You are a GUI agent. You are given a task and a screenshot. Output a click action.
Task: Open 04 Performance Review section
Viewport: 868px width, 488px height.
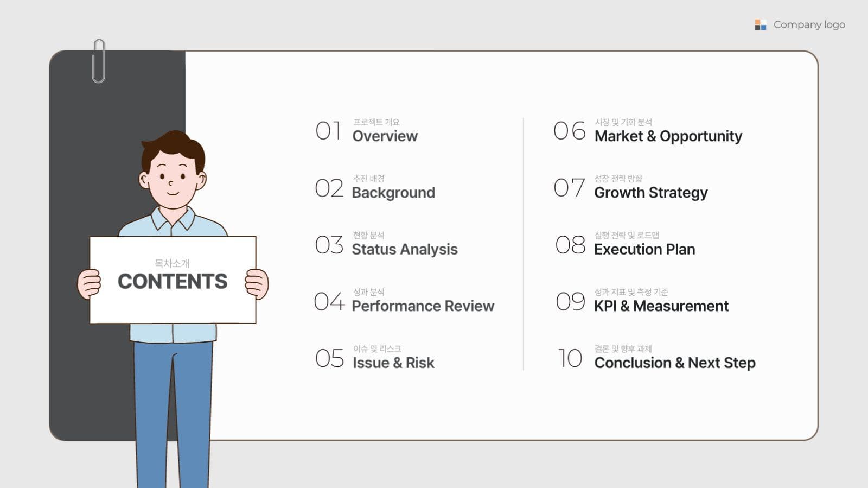pyautogui.click(x=404, y=301)
